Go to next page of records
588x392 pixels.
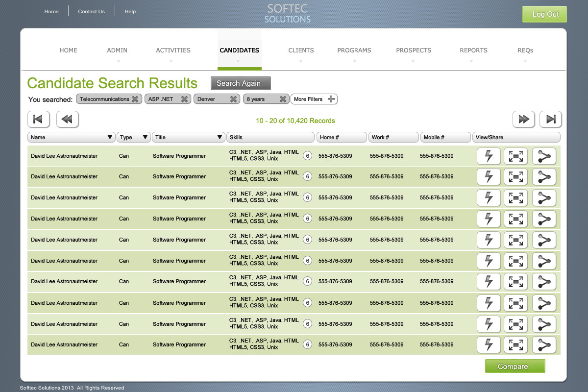523,119
